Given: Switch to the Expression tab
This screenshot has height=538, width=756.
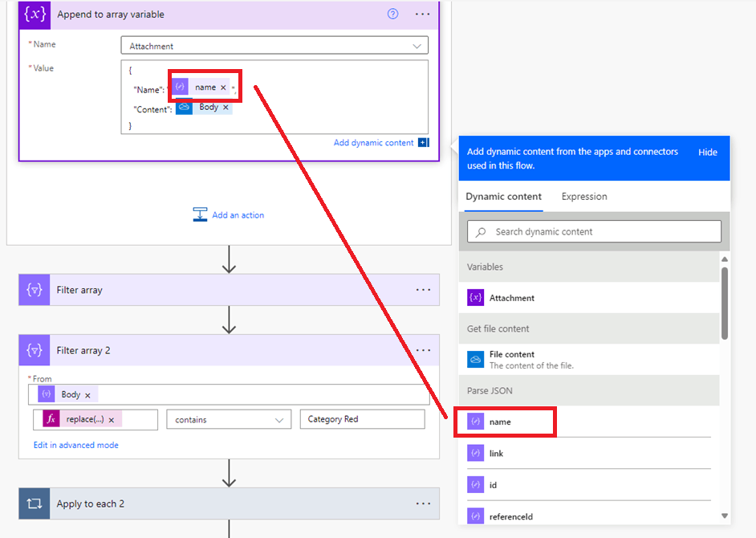Looking at the screenshot, I should pos(584,197).
